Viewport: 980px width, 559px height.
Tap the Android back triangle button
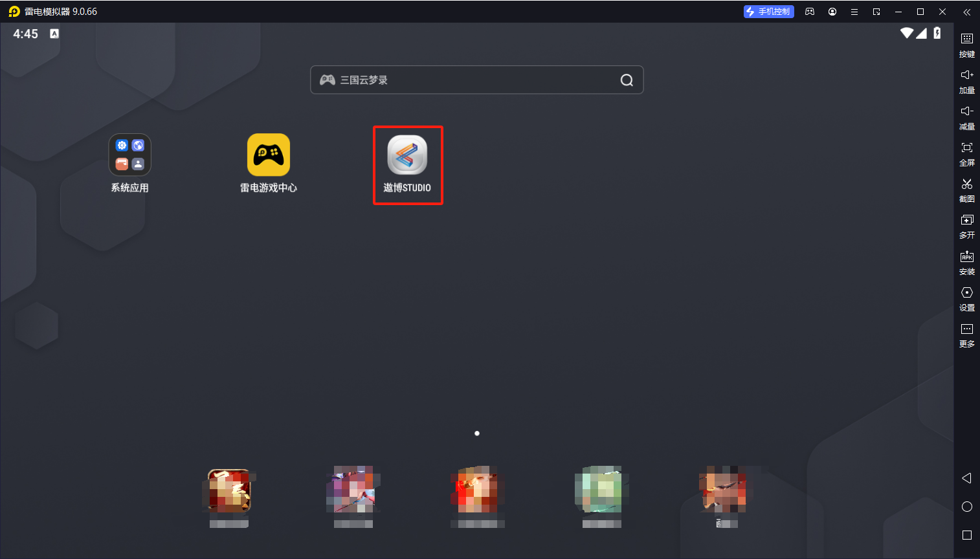point(966,478)
